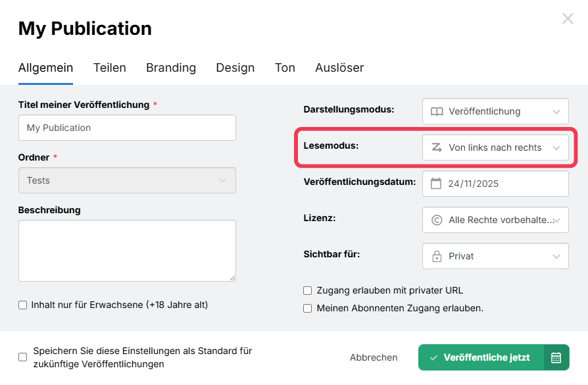The height and width of the screenshot is (385, 588).
Task: Open the Branding tab
Action: (x=171, y=68)
